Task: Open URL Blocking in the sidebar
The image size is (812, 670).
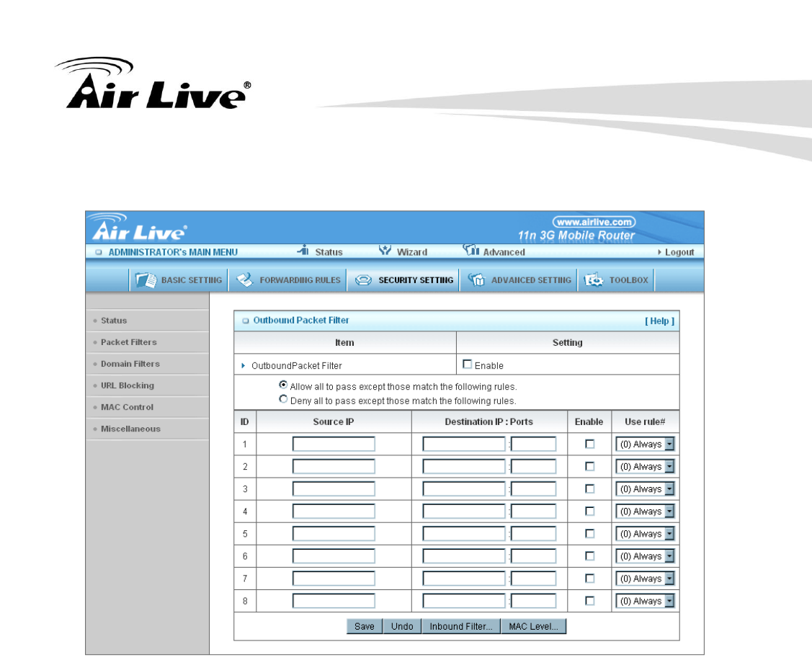Action: coord(128,385)
